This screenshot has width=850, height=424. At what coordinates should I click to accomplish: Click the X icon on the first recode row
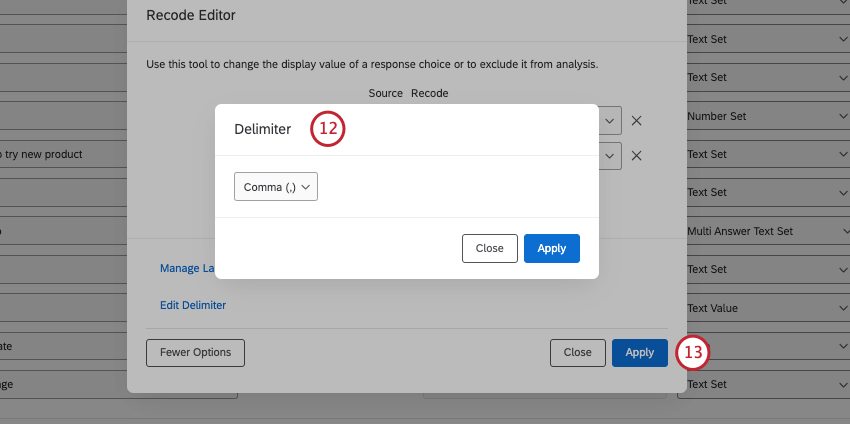pos(636,121)
